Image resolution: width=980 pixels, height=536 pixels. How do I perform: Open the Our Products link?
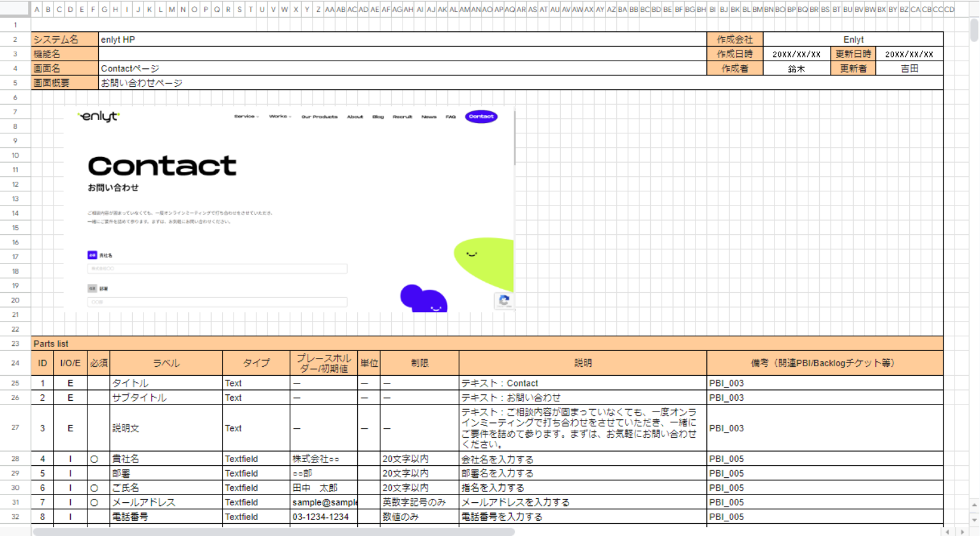click(319, 117)
